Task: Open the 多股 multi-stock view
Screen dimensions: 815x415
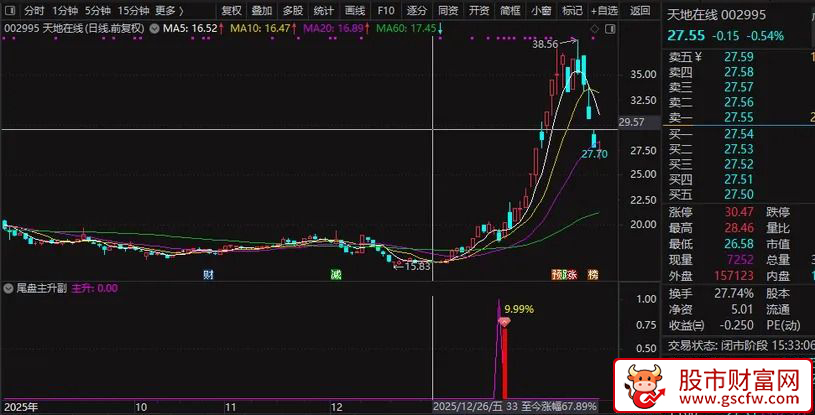Action: point(293,10)
